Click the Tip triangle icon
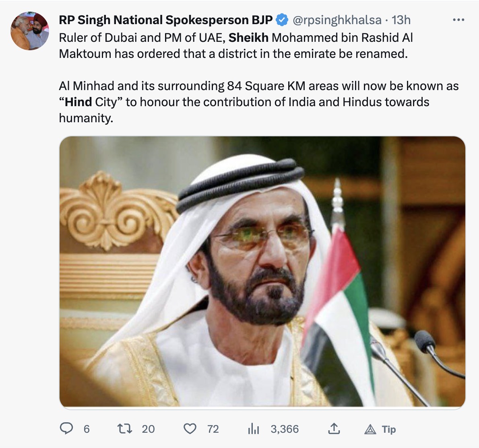The height and width of the screenshot is (448, 479). 370,430
